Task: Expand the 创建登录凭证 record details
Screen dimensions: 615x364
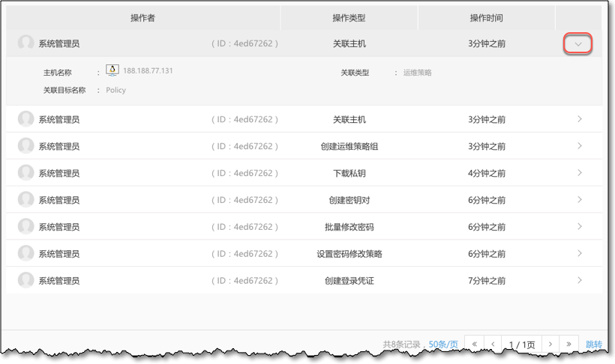Action: click(579, 281)
